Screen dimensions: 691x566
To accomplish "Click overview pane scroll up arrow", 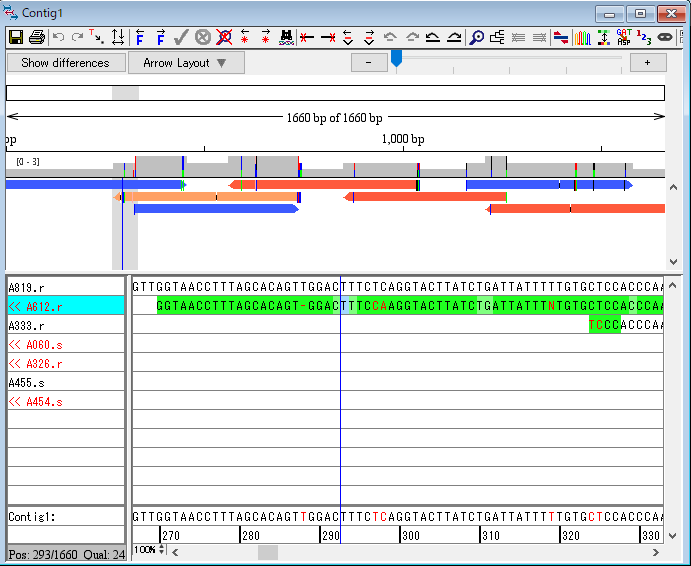I will point(673,187).
